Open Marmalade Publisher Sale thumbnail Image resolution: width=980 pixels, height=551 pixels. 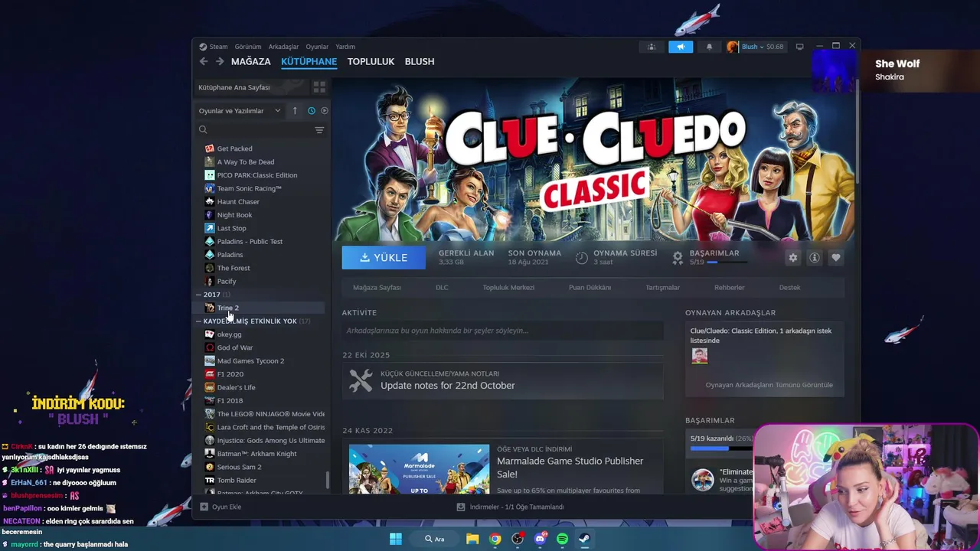pos(419,468)
